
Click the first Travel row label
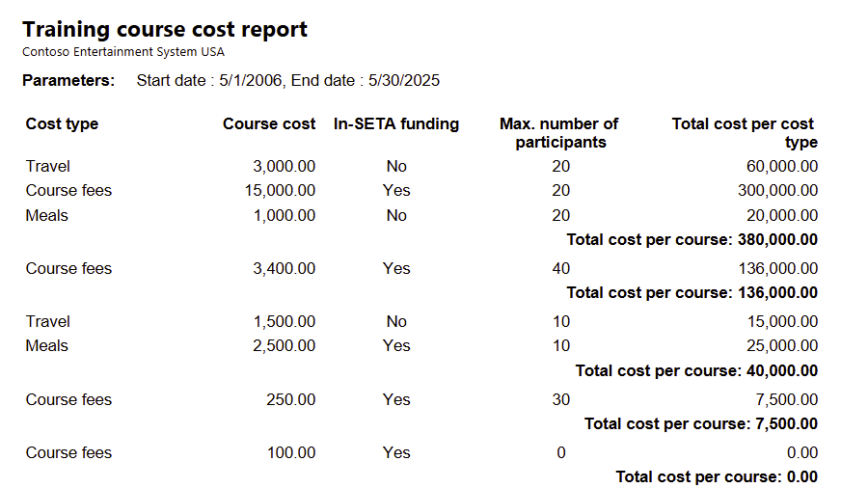tap(47, 167)
